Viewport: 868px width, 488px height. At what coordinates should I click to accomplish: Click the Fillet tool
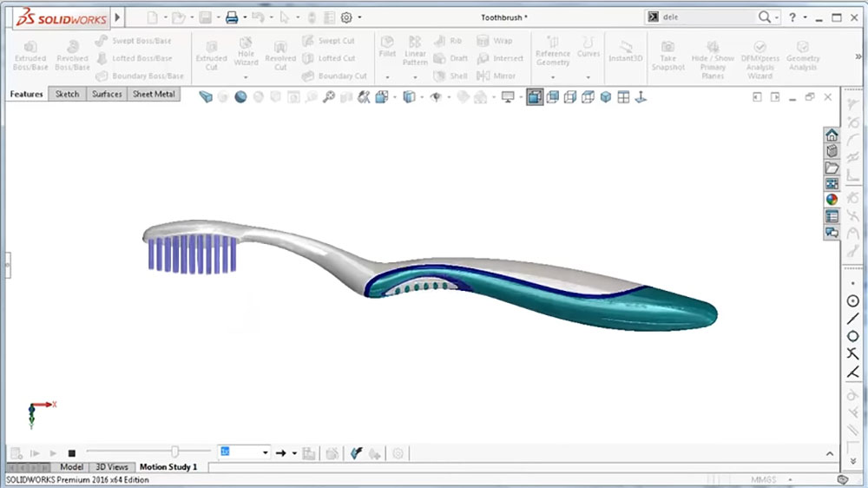coord(387,47)
